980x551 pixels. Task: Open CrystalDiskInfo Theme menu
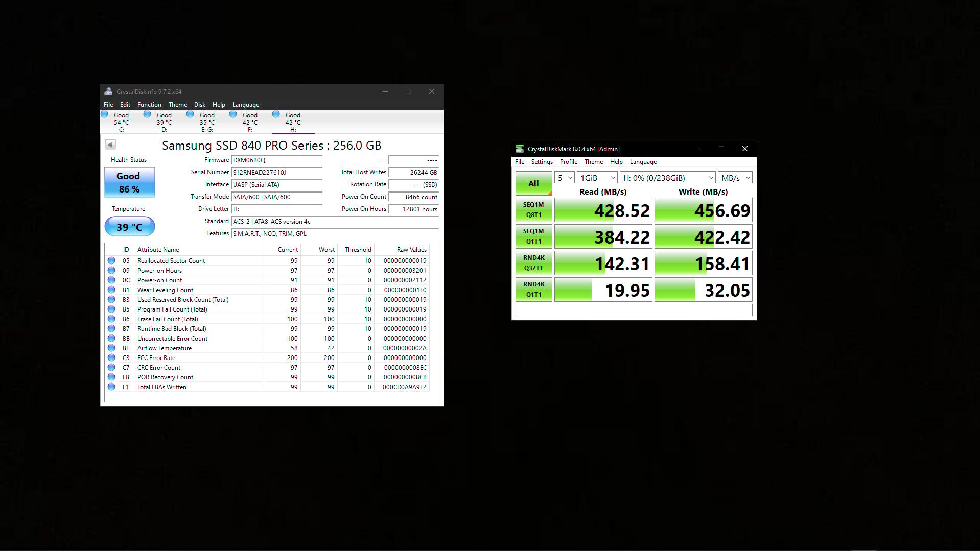(x=178, y=104)
